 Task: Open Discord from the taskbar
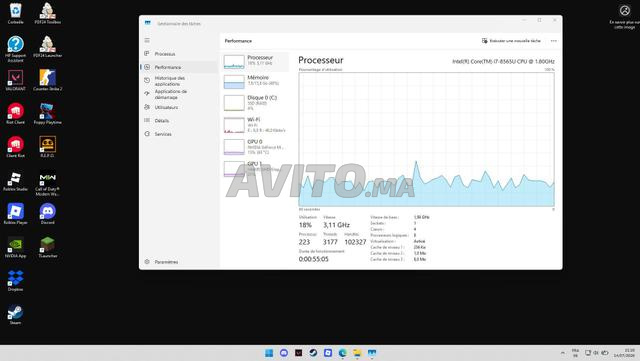284,353
